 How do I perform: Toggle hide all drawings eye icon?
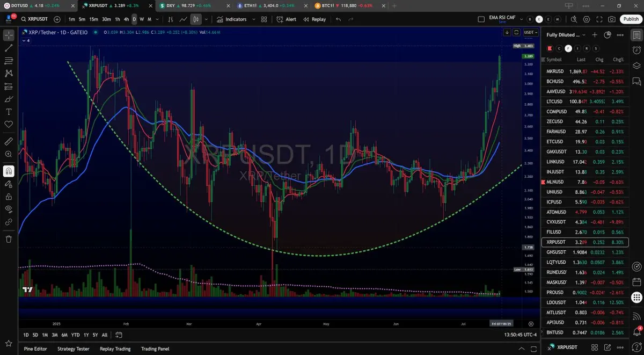pyautogui.click(x=9, y=209)
